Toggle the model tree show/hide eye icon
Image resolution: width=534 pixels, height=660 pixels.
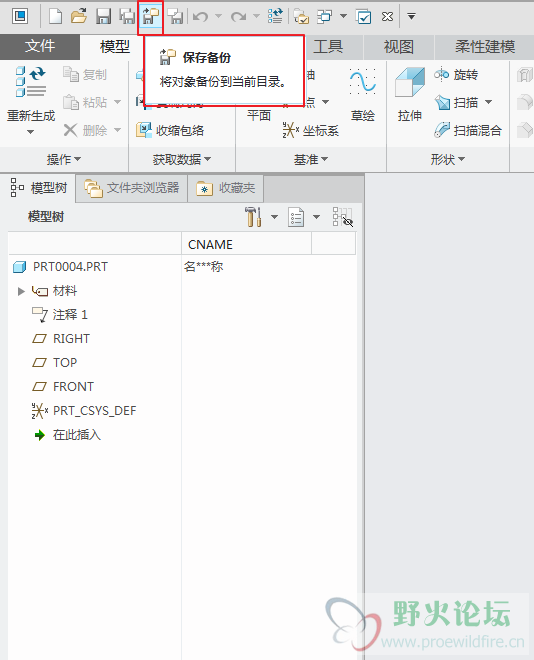click(x=343, y=216)
